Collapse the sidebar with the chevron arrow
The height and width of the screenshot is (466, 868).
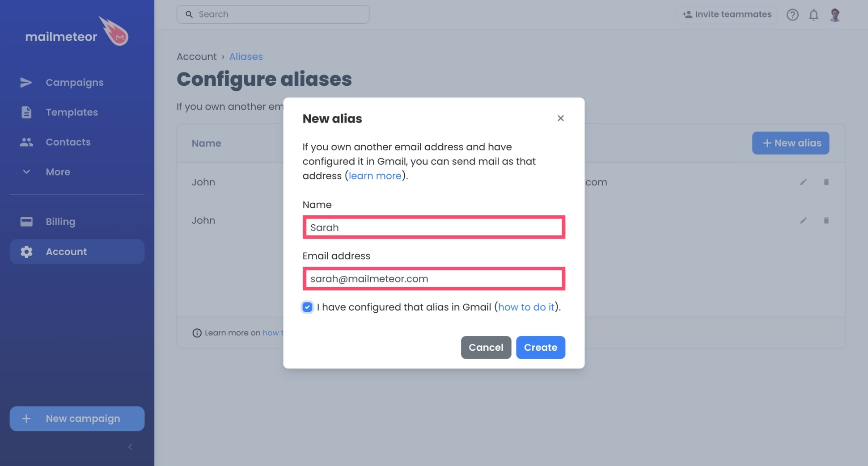(130, 447)
